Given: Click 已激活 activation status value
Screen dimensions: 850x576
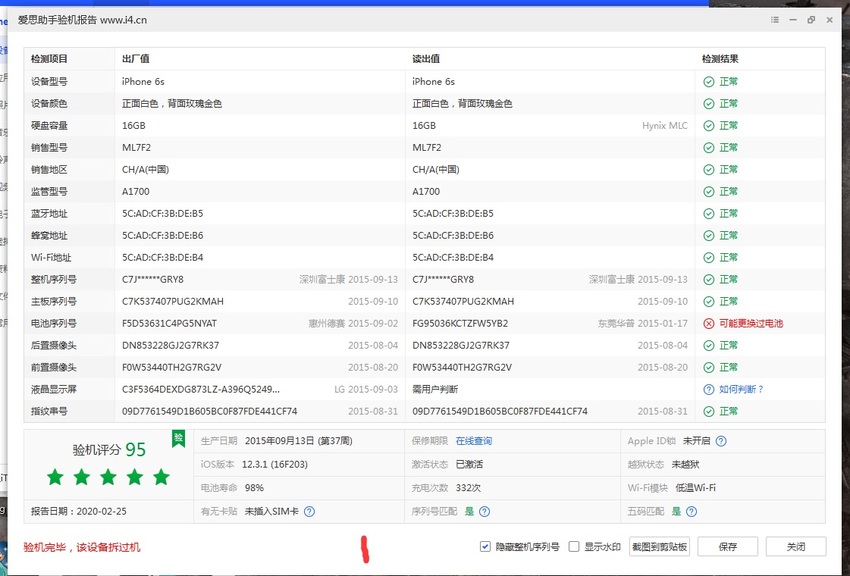Looking at the screenshot, I should [469, 464].
